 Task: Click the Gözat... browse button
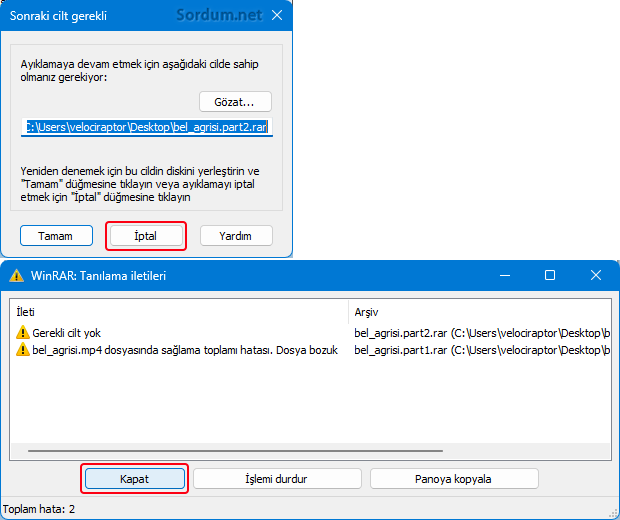tap(235, 102)
